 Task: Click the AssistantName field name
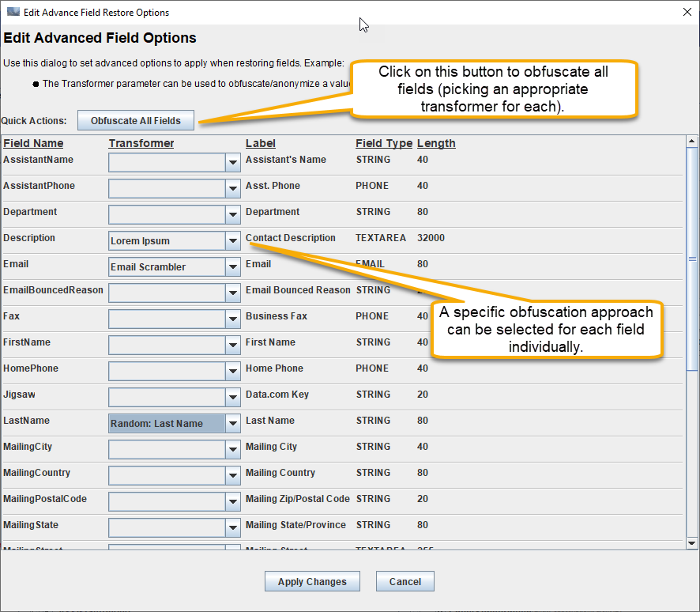pos(39,160)
